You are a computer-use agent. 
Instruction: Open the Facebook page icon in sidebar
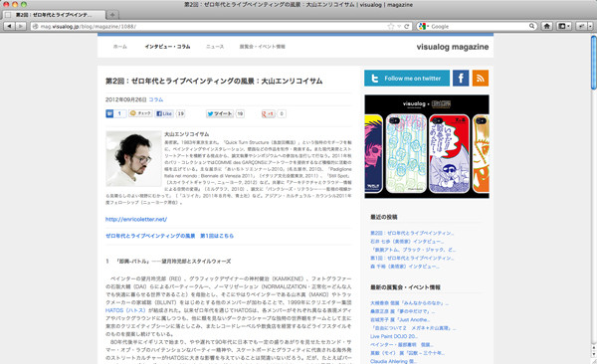461,78
